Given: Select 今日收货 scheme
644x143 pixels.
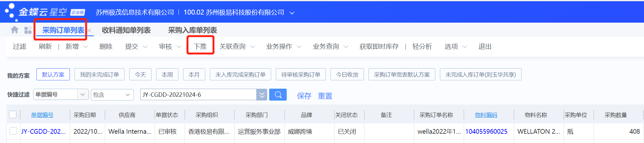Looking at the screenshot, I should (x=347, y=74).
